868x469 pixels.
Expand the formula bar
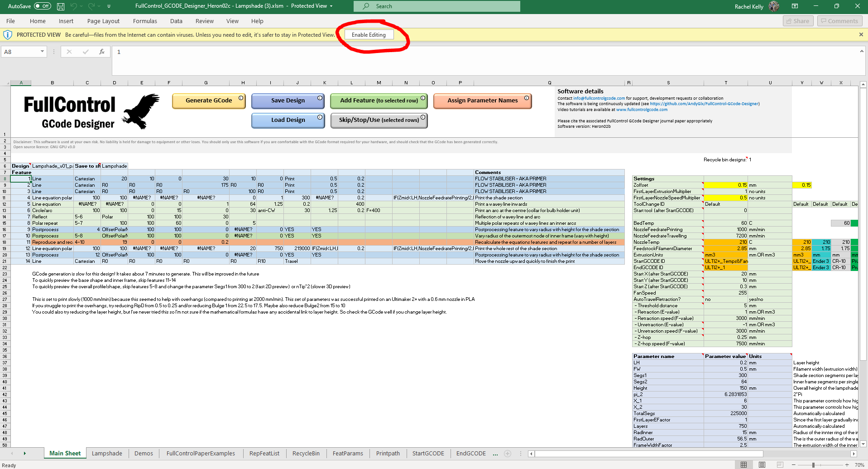pos(861,52)
